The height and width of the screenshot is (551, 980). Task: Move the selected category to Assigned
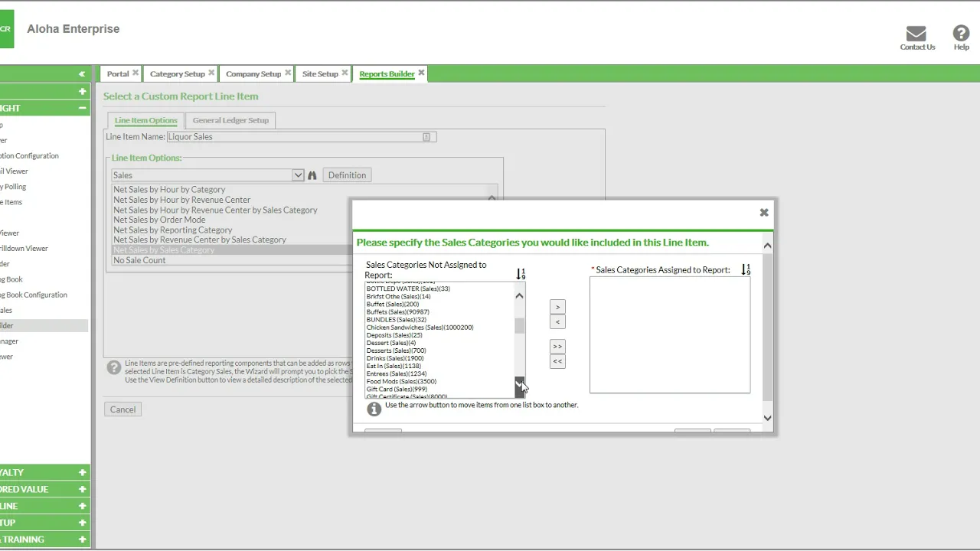(557, 307)
